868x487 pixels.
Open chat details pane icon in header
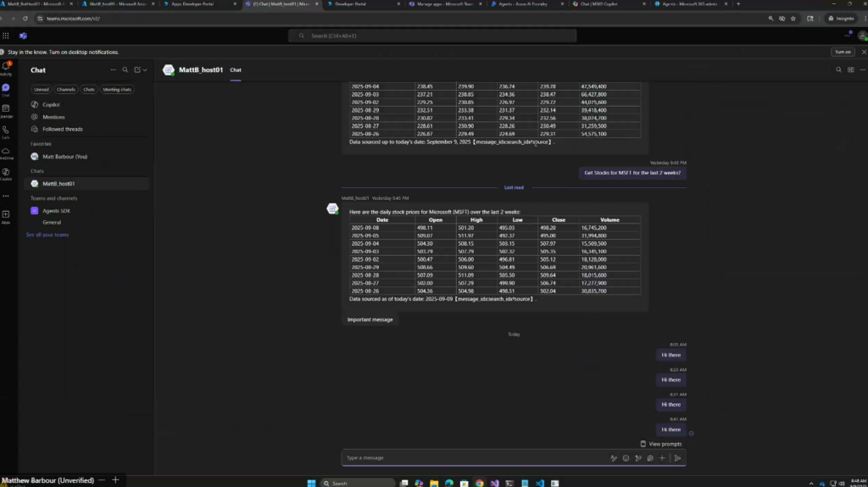[x=851, y=69]
